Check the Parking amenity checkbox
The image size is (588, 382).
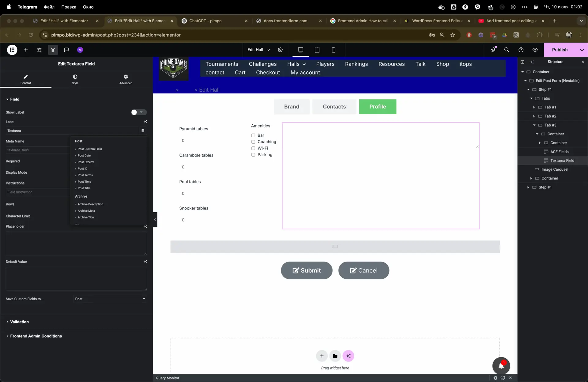[x=253, y=155]
